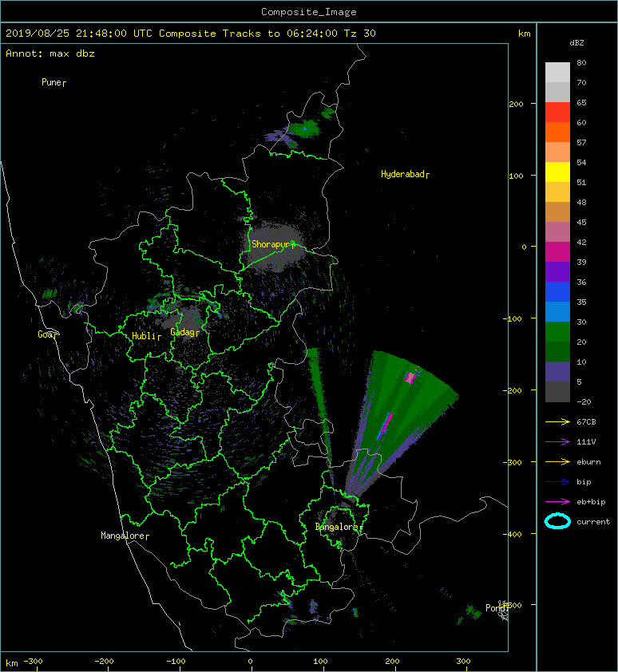
Task: Click the gray echo blob around Shorapur
Action: [x=275, y=247]
